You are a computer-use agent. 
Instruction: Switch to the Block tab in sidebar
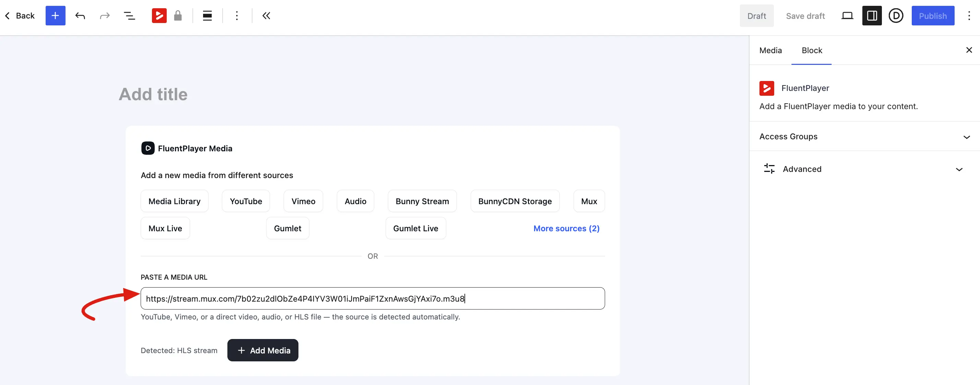tap(812, 50)
